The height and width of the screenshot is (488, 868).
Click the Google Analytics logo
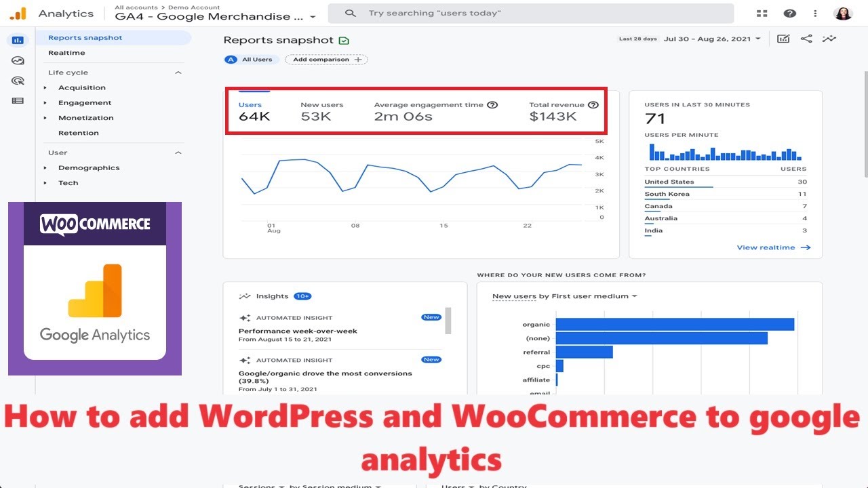click(x=18, y=13)
